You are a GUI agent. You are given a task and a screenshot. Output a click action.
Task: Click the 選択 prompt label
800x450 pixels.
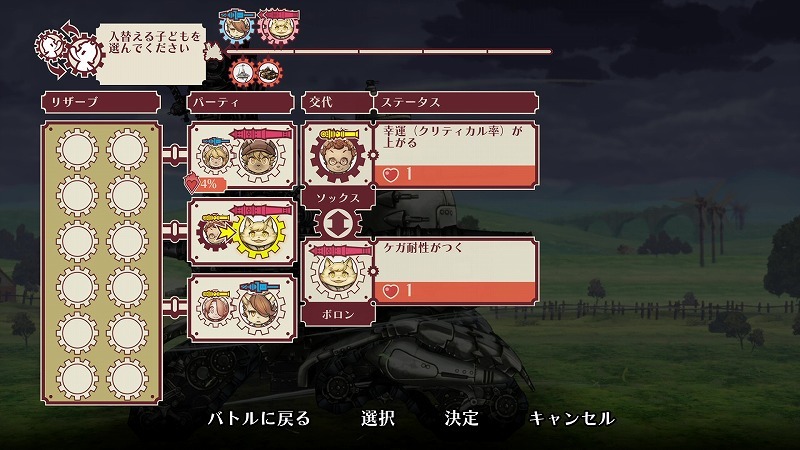point(378,418)
